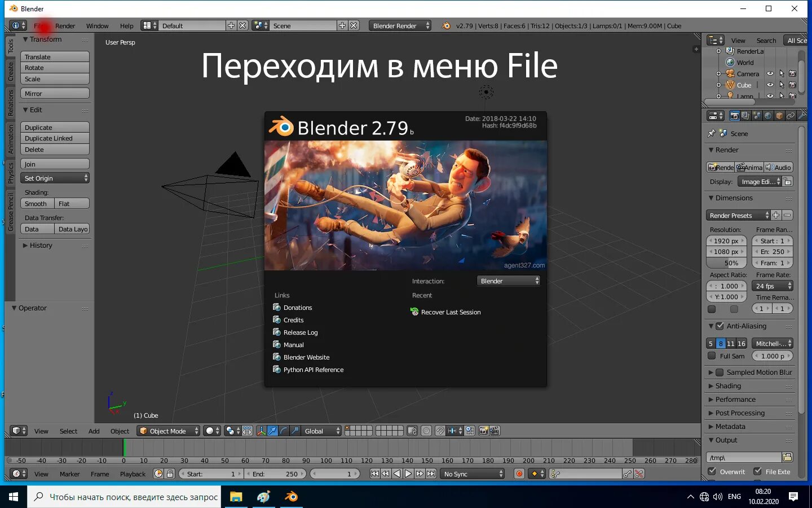Click the viewport shading sphere icon
This screenshot has height=508, width=812.
212,431
